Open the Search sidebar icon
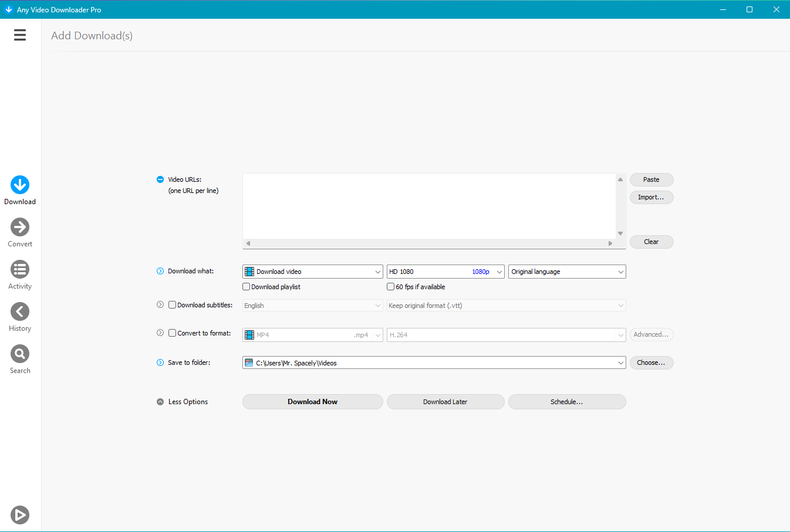790x532 pixels. [x=20, y=354]
